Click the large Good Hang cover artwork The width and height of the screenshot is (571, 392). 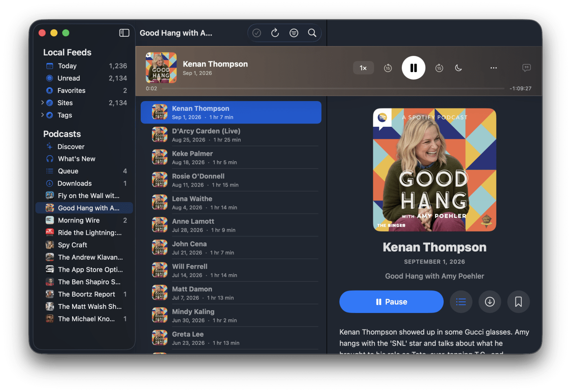click(434, 170)
